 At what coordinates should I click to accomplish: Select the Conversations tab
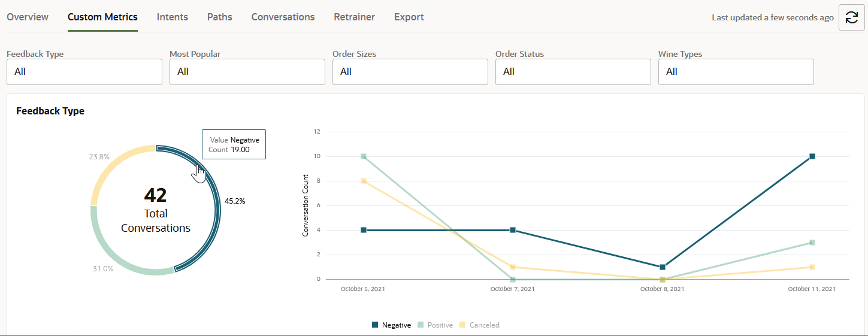[x=283, y=17]
